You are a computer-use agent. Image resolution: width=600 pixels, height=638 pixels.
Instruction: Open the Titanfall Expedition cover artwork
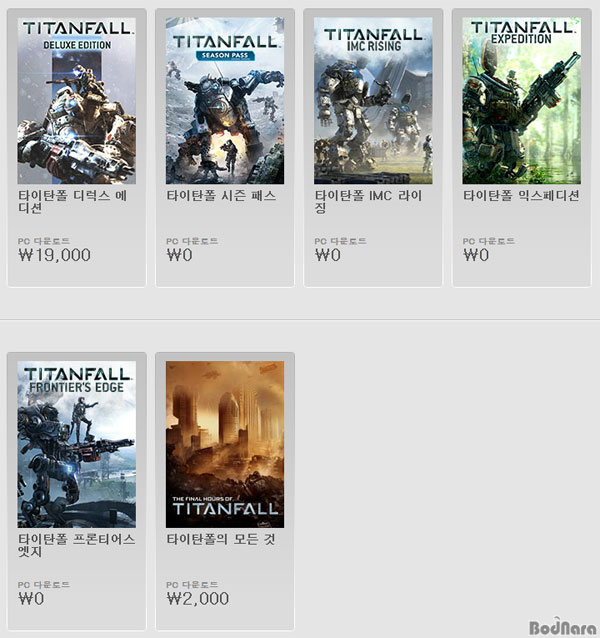(x=521, y=101)
